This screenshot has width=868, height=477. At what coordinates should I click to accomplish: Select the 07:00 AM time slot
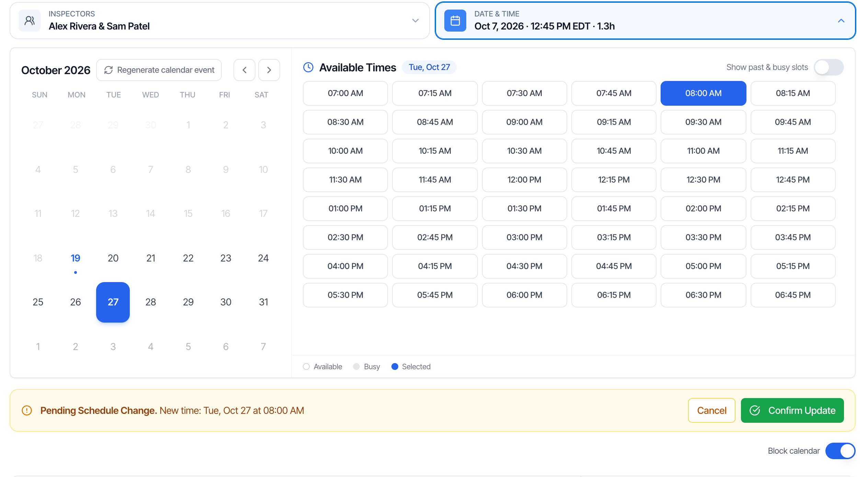tap(345, 93)
